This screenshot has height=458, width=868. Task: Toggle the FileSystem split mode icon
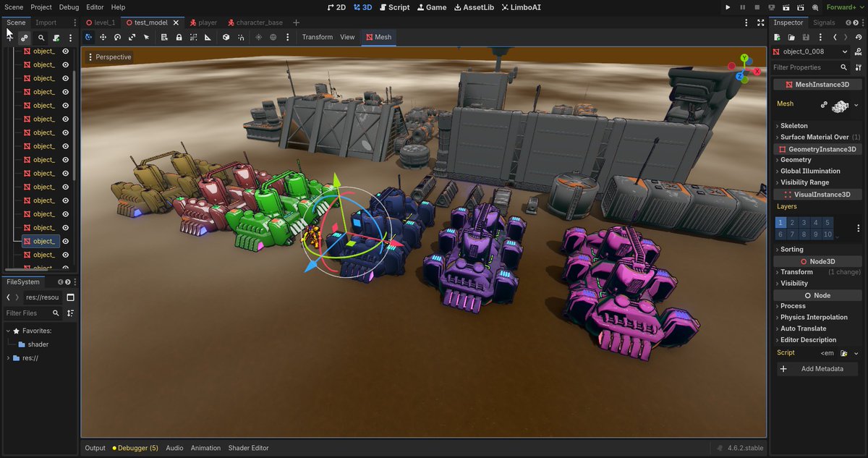click(71, 297)
